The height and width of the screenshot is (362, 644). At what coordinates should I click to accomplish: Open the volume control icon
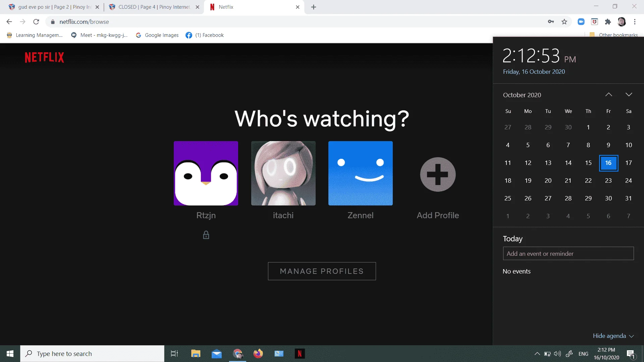(x=557, y=354)
